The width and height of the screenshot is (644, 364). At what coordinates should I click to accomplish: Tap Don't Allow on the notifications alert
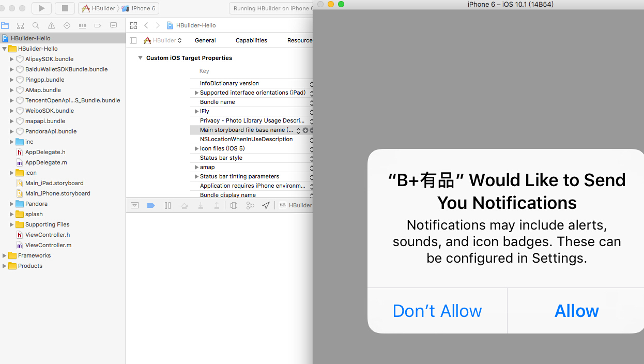tap(437, 311)
